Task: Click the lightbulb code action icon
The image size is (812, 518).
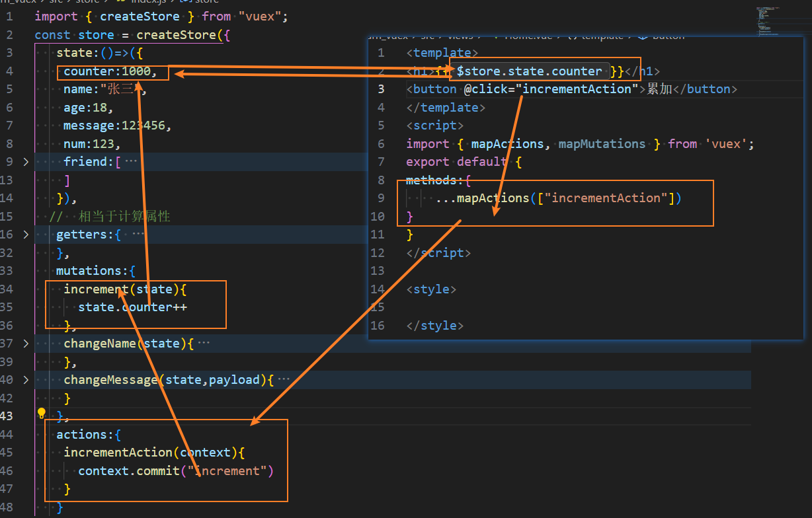Action: [x=42, y=414]
